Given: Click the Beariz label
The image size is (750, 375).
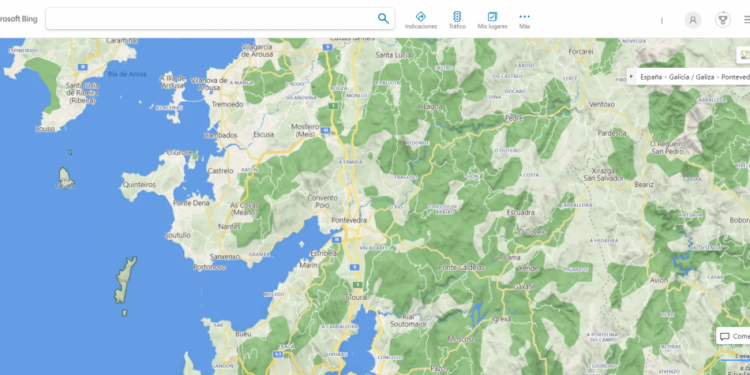Looking at the screenshot, I should (643, 184).
